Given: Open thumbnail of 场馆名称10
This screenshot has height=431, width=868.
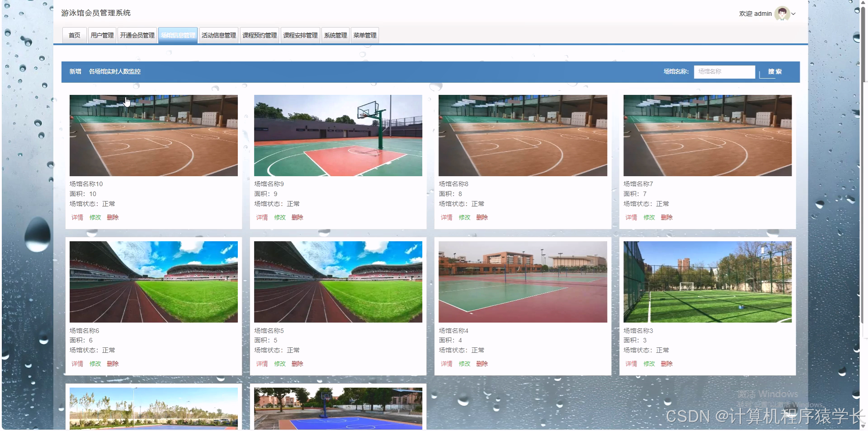Looking at the screenshot, I should click(154, 136).
